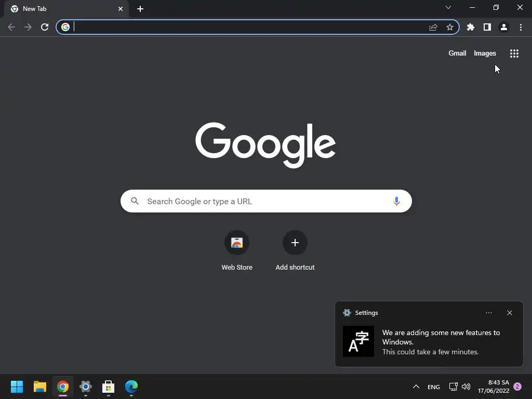Click the language icon in the notification
This screenshot has width=532, height=399.
[x=358, y=341]
